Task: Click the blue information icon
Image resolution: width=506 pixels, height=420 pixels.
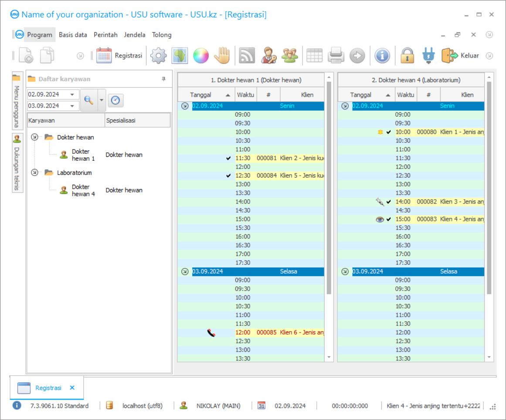Action: coord(382,56)
